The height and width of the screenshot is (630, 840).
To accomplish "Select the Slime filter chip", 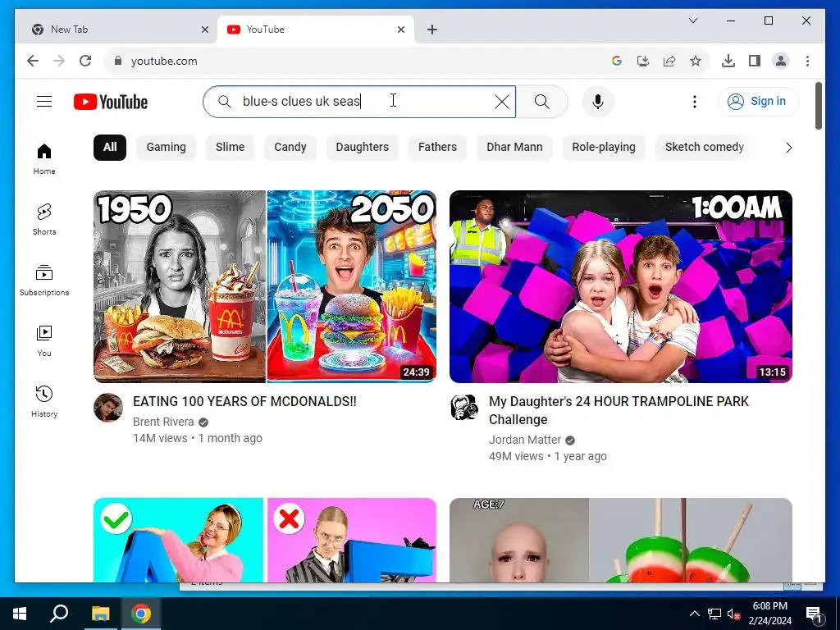I will [230, 148].
